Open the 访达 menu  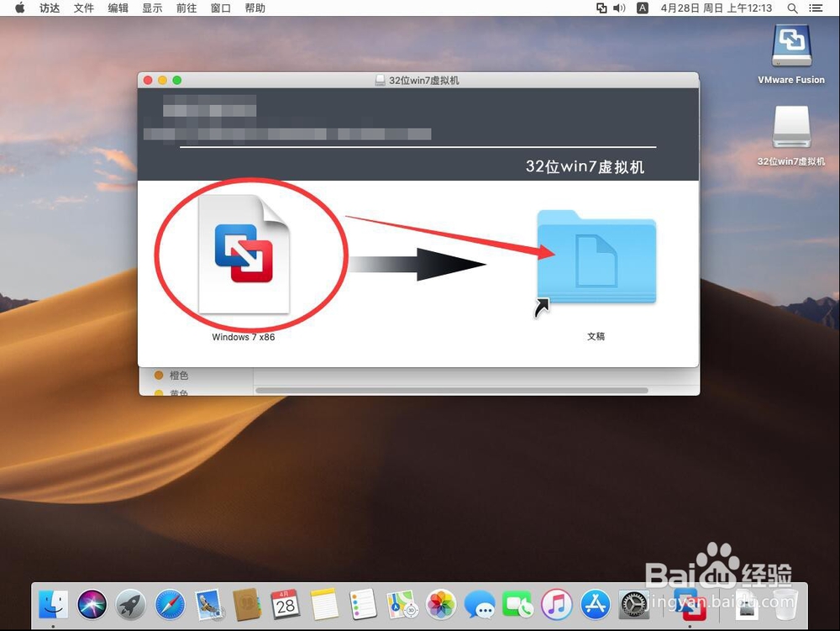tap(50, 8)
